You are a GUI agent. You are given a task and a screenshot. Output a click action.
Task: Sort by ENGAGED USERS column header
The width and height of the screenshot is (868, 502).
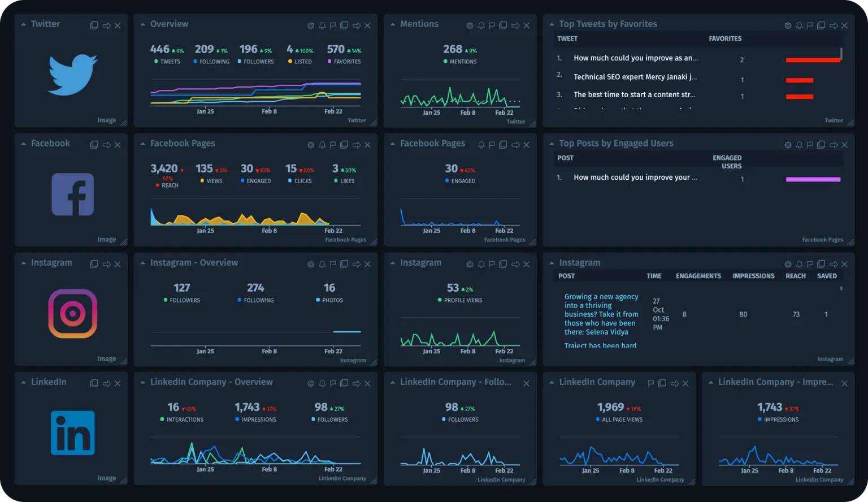[x=727, y=162]
